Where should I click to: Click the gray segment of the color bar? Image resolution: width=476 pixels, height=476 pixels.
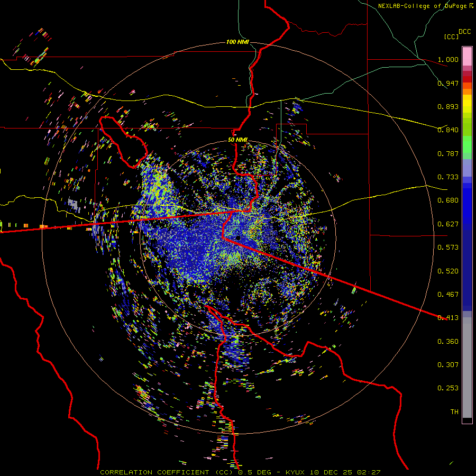pyautogui.click(x=467, y=368)
